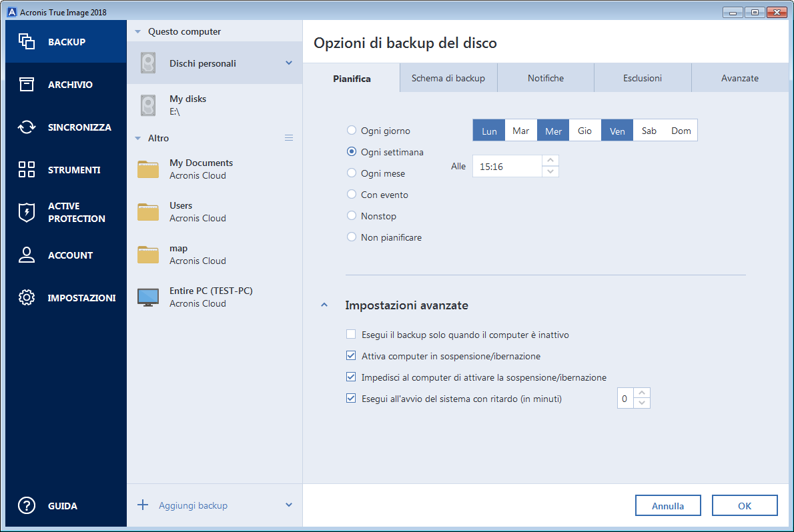
Task: Click the Archivio box icon
Action: tap(26, 84)
